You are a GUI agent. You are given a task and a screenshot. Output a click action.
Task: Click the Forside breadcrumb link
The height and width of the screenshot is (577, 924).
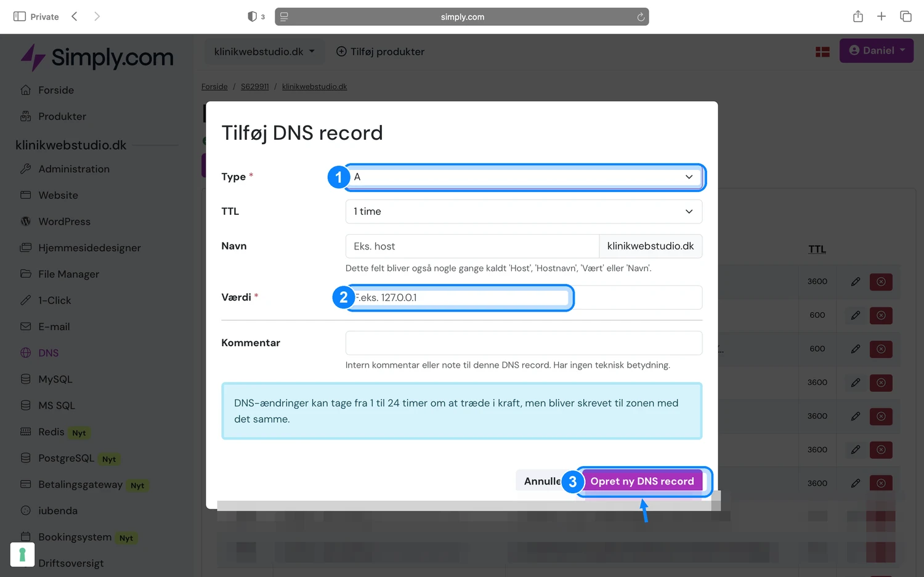pyautogui.click(x=214, y=87)
